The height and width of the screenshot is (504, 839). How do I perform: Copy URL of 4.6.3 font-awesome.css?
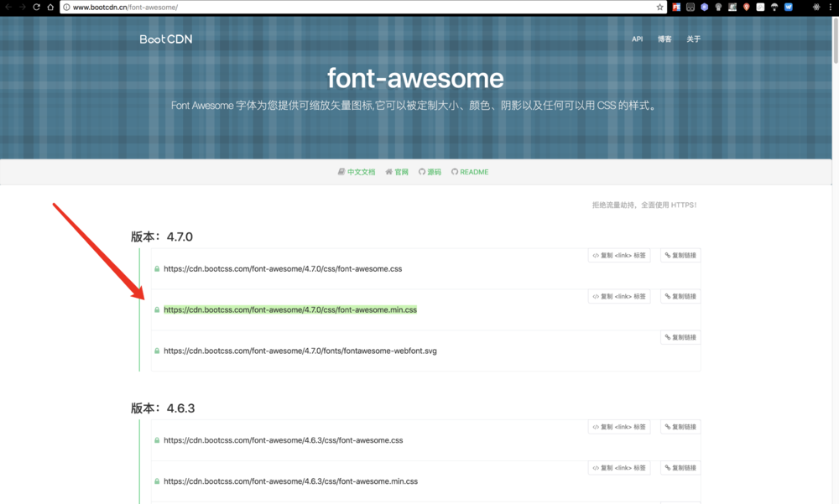click(680, 427)
